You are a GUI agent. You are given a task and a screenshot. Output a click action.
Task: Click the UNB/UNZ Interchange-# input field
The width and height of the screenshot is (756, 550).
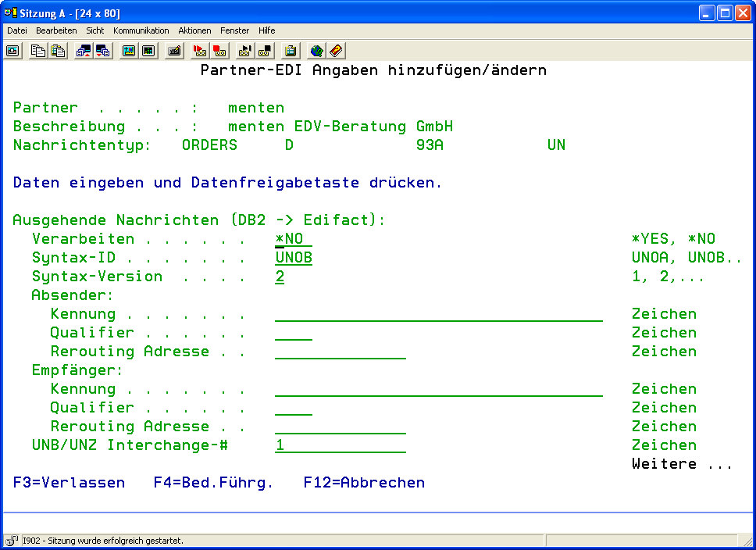click(340, 445)
